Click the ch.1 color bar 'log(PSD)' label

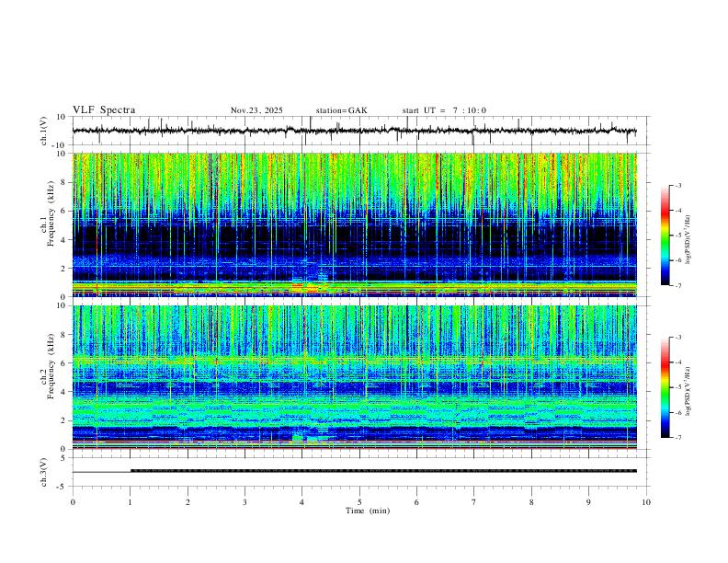click(688, 240)
